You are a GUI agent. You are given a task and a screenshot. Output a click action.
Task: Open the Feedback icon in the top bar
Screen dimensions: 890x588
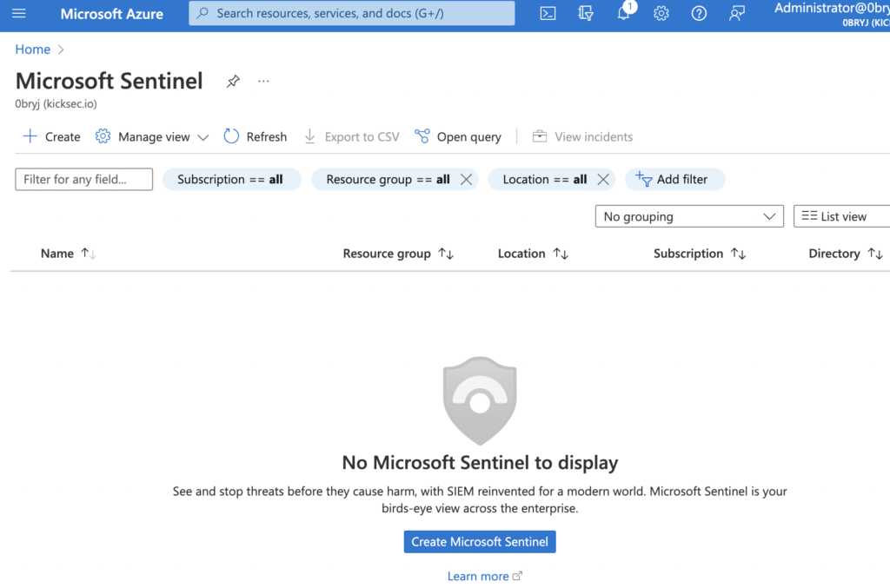pos(737,13)
